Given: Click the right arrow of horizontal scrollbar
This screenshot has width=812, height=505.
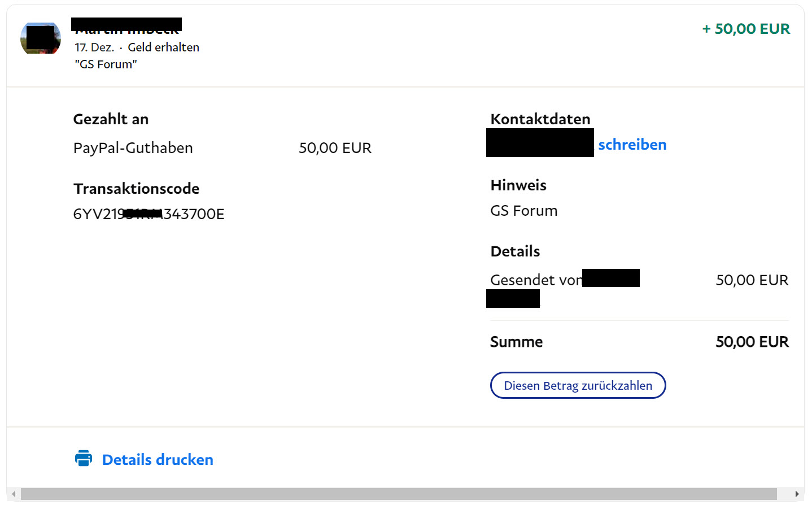Looking at the screenshot, I should coord(796,494).
